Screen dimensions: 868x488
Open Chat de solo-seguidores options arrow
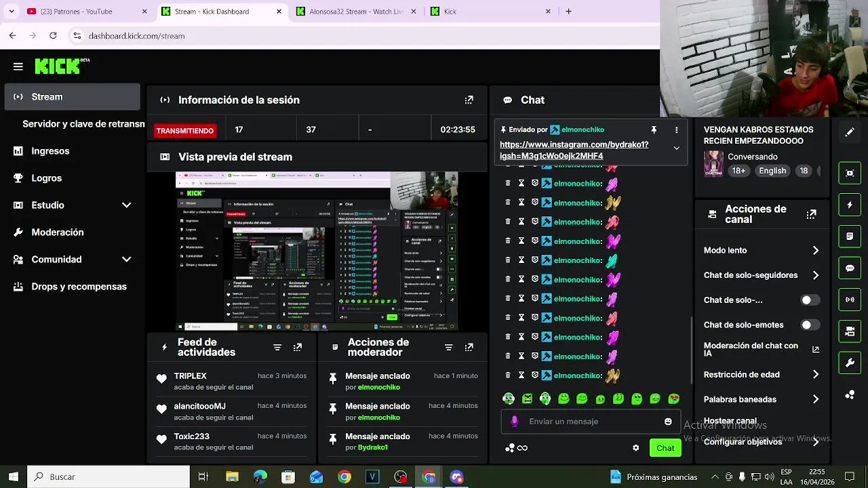coord(815,275)
